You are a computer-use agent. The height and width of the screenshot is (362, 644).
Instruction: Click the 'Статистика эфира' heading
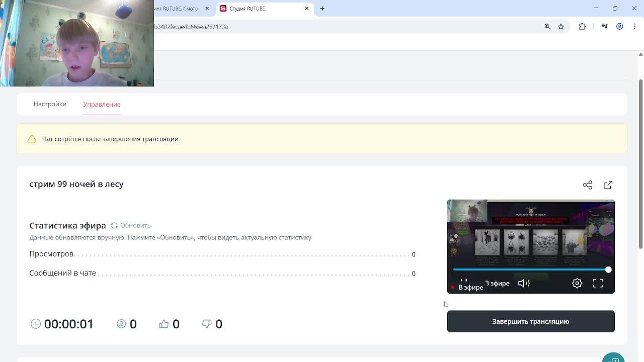67,225
